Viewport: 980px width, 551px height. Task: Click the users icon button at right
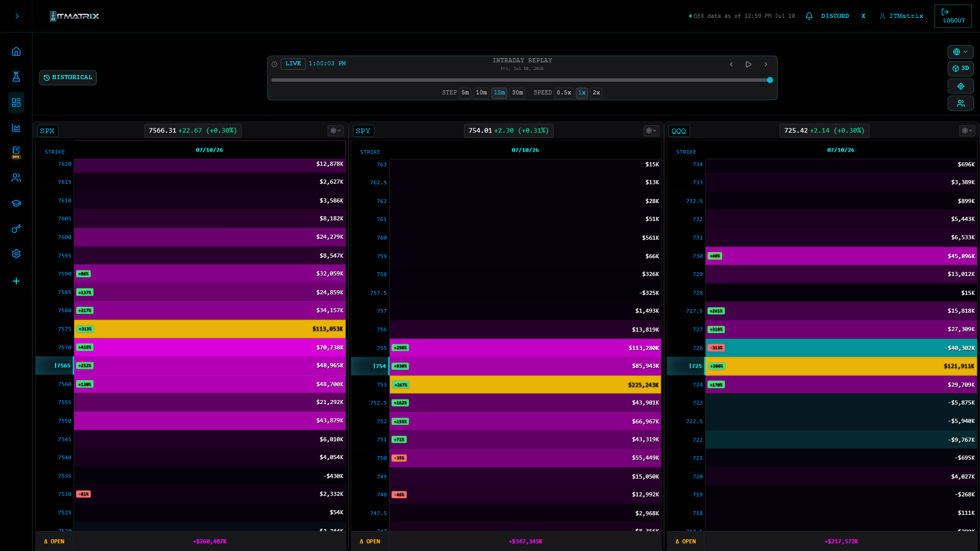pos(961,104)
